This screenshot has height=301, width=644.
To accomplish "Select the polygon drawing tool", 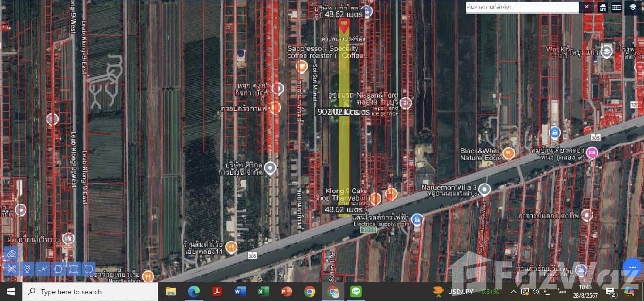I will [58, 269].
